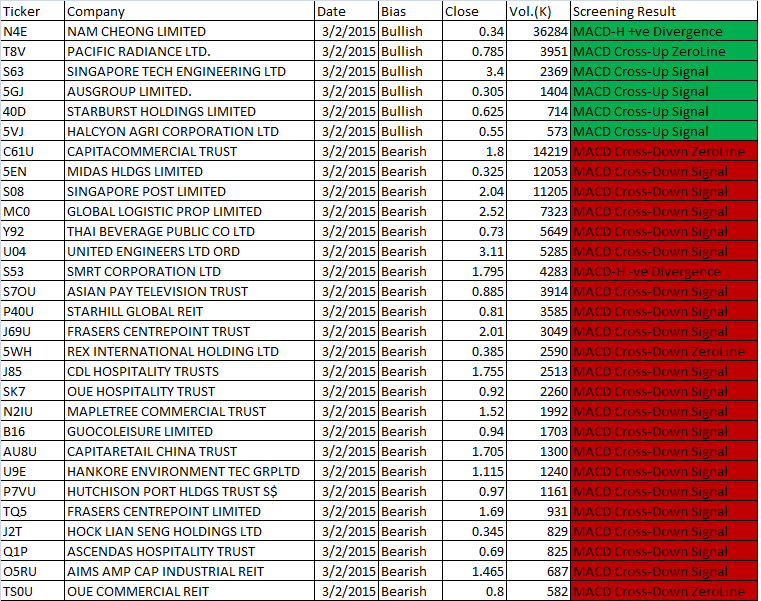The height and width of the screenshot is (601, 761).
Task: Select volume cell 14219
Action: pos(538,151)
